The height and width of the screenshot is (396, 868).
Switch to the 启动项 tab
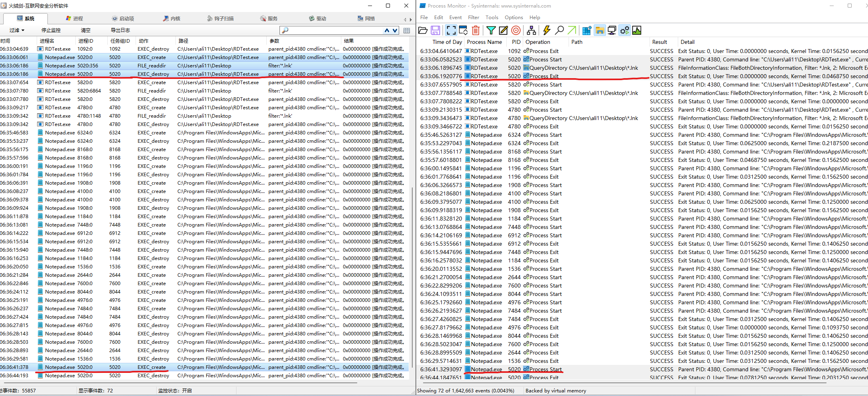tap(123, 19)
